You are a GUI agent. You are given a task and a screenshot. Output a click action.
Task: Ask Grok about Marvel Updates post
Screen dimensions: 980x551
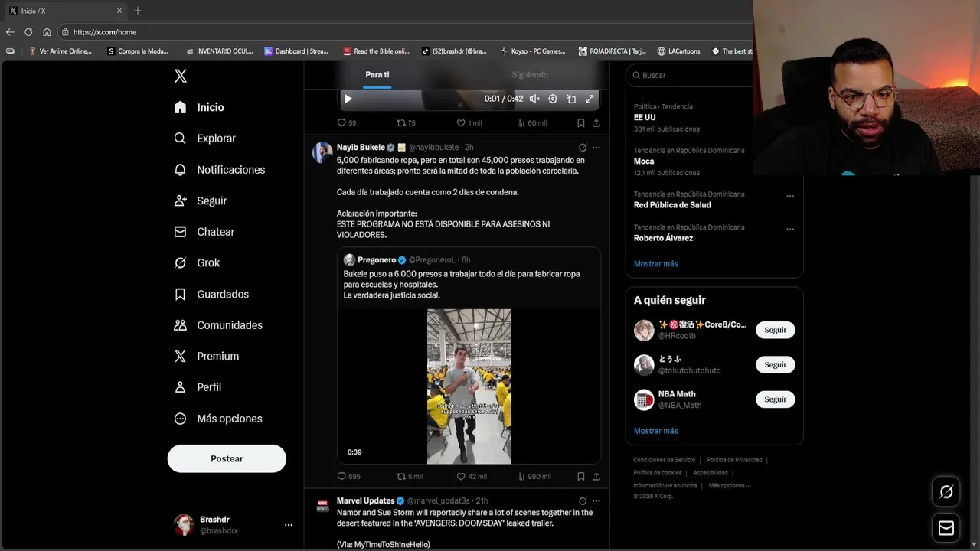583,500
